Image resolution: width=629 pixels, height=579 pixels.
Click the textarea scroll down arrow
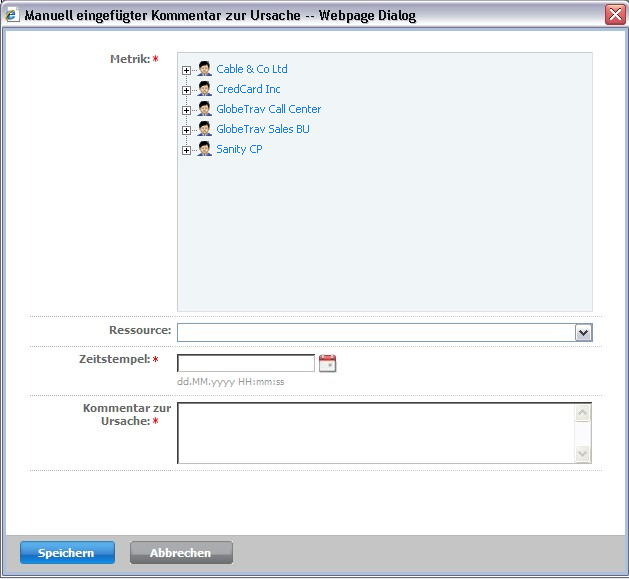(x=582, y=454)
